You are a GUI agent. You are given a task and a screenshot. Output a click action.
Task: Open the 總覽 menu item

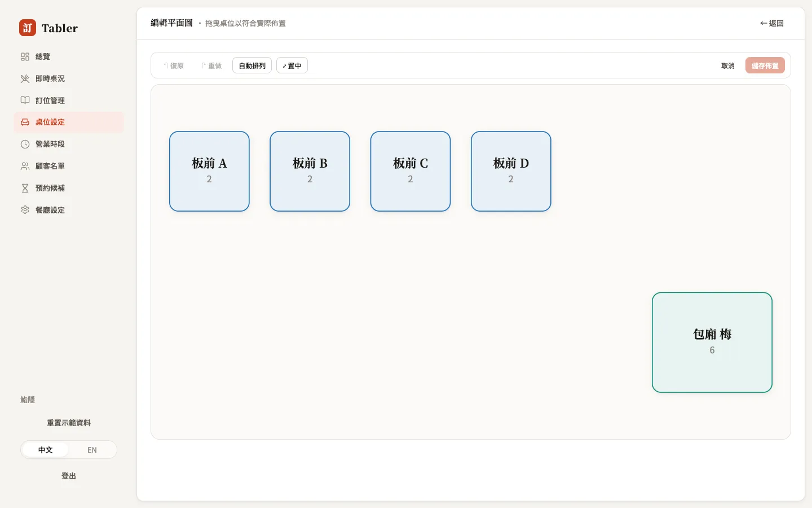(x=69, y=56)
